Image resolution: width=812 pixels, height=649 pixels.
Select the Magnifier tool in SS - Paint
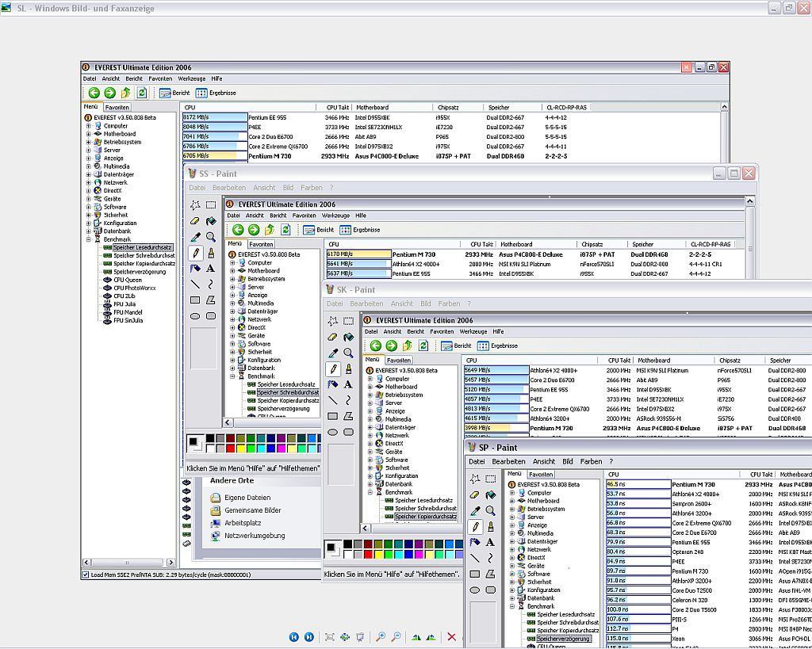click(x=211, y=237)
